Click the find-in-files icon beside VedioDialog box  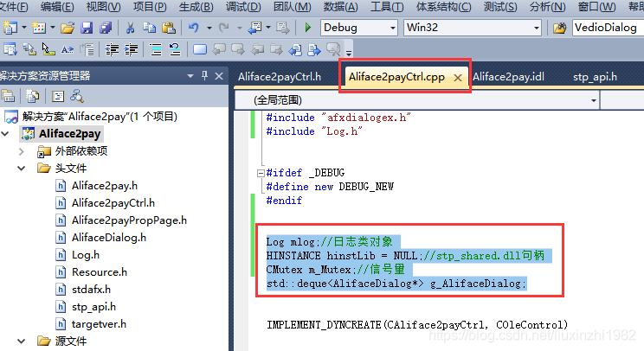coord(559,28)
